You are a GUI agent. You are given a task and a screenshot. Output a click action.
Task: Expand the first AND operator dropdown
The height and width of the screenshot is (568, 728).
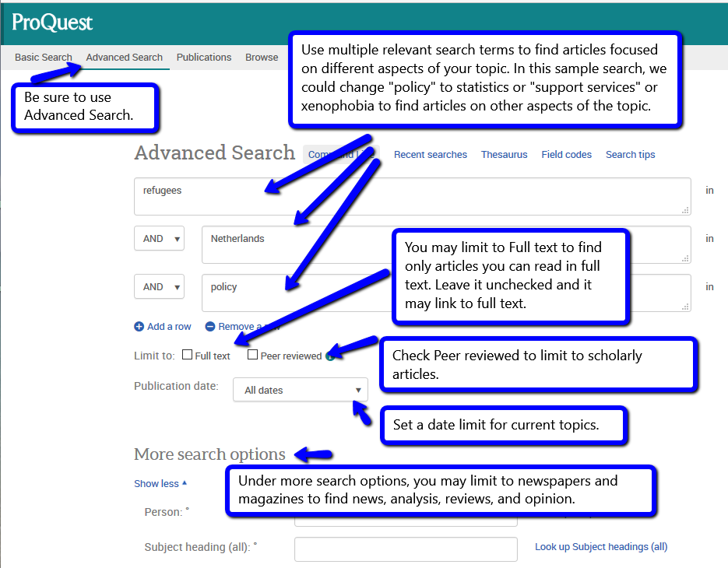[159, 238]
